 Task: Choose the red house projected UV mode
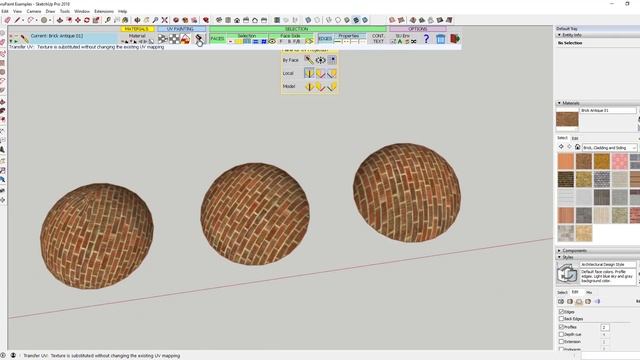tap(185, 39)
